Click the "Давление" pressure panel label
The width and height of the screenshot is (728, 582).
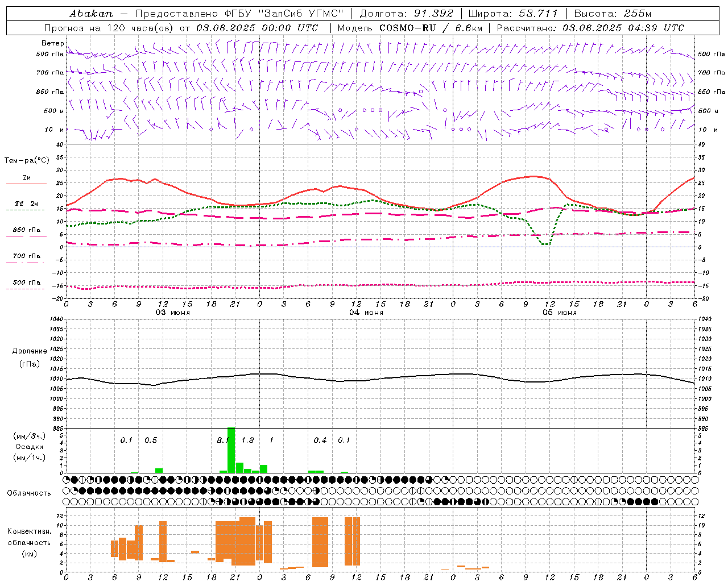point(30,351)
